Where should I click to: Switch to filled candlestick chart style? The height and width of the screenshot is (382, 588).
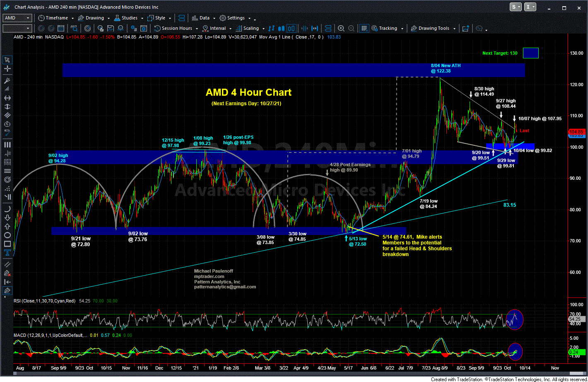pos(281,28)
